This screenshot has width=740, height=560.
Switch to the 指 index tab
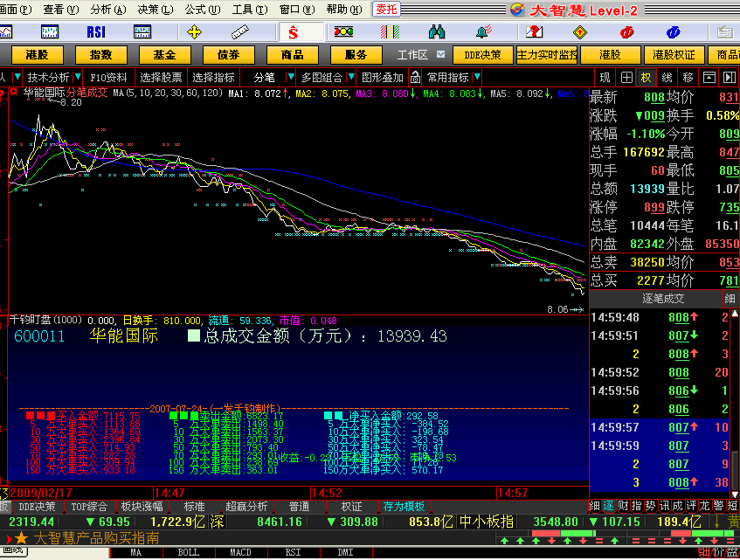(637, 506)
